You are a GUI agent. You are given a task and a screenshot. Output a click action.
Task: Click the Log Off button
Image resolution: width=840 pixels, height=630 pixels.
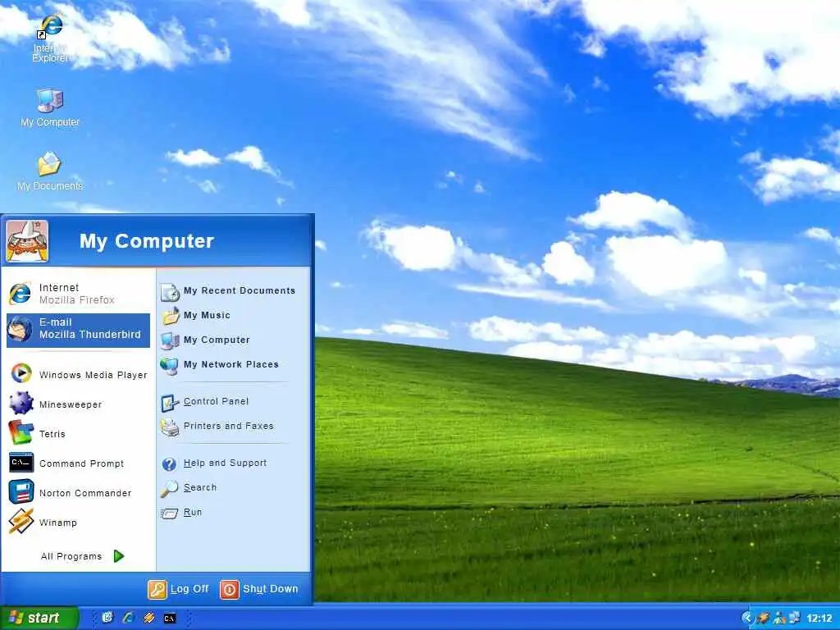coord(178,589)
